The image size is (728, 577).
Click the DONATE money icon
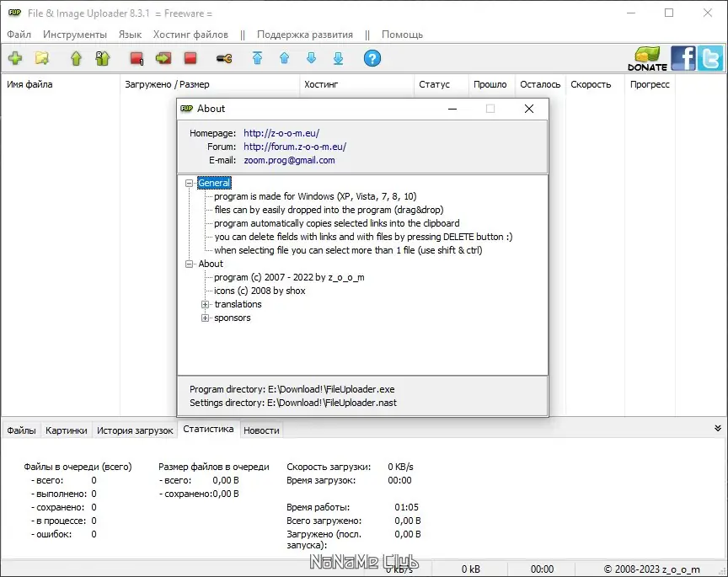point(648,58)
